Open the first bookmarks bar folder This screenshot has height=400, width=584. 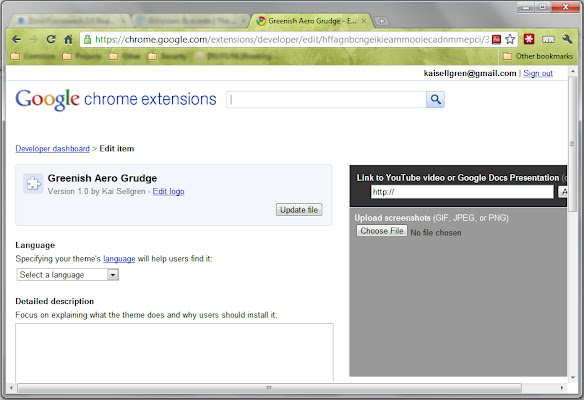click(x=33, y=56)
